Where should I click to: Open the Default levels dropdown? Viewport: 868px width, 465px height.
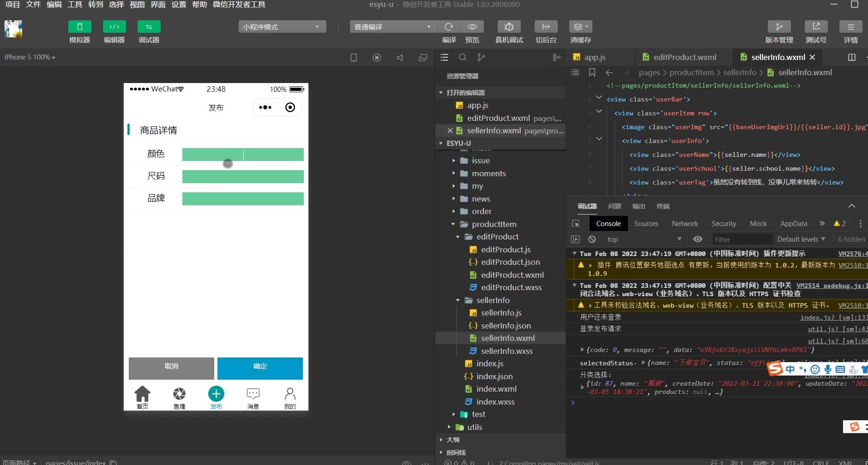(x=801, y=239)
